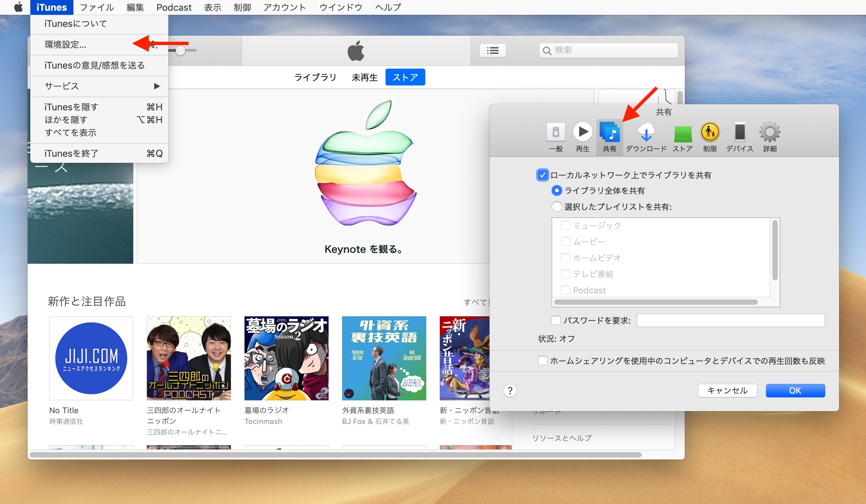This screenshot has width=866, height=504.
Task: Open the デバイス (Devices) preferences pane
Action: point(739,137)
